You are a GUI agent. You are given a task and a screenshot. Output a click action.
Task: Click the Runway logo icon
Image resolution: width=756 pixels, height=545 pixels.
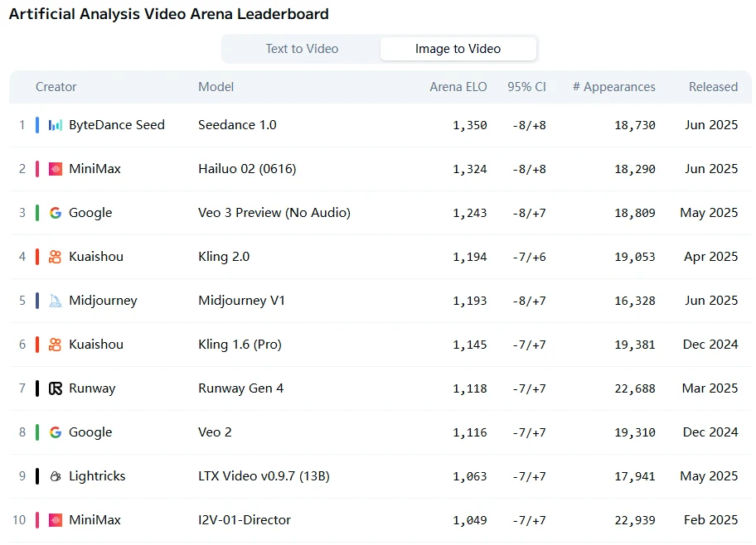click(x=56, y=388)
